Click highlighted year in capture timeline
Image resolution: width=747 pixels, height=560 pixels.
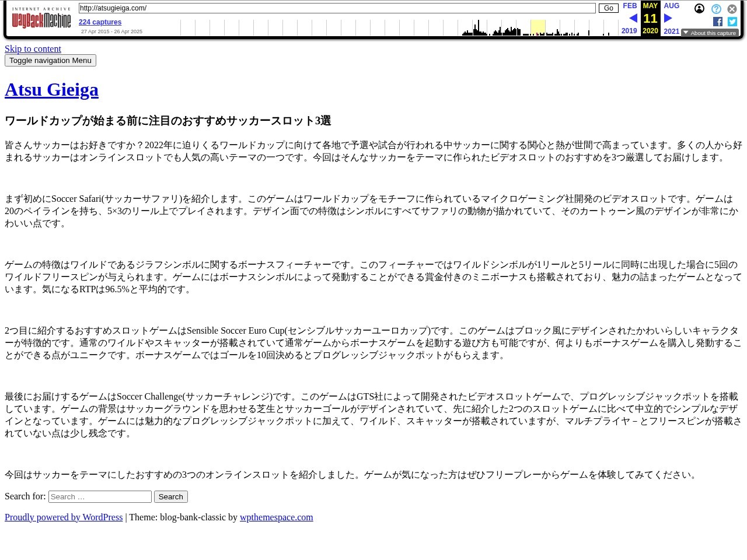pos(537,27)
